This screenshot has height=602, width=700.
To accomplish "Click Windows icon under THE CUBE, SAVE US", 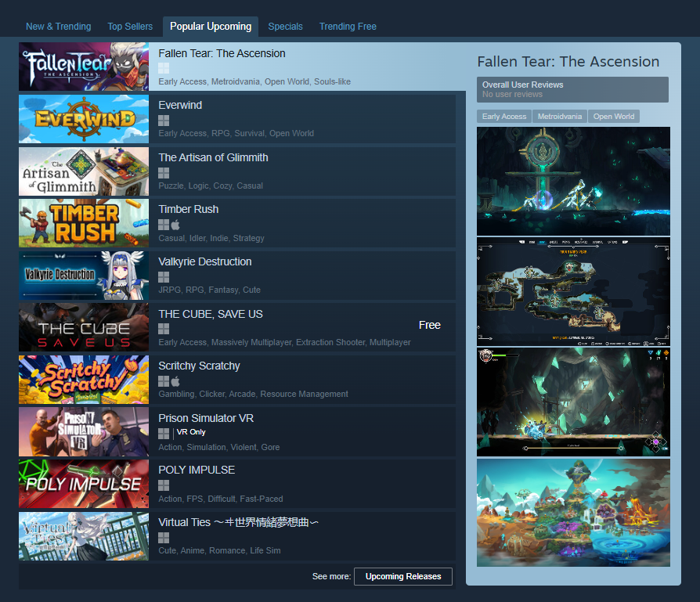I will 164,329.
